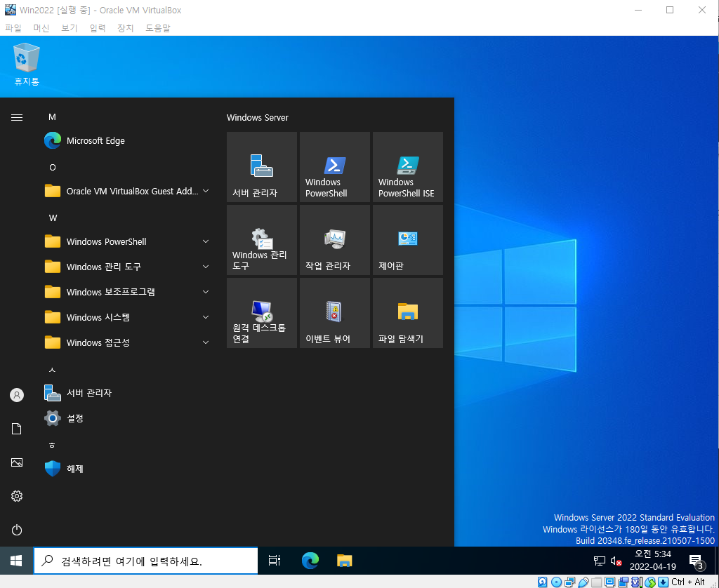Image resolution: width=719 pixels, height=588 pixels.
Task: Launch the Windows PowerShell ISE tile
Action: click(408, 167)
